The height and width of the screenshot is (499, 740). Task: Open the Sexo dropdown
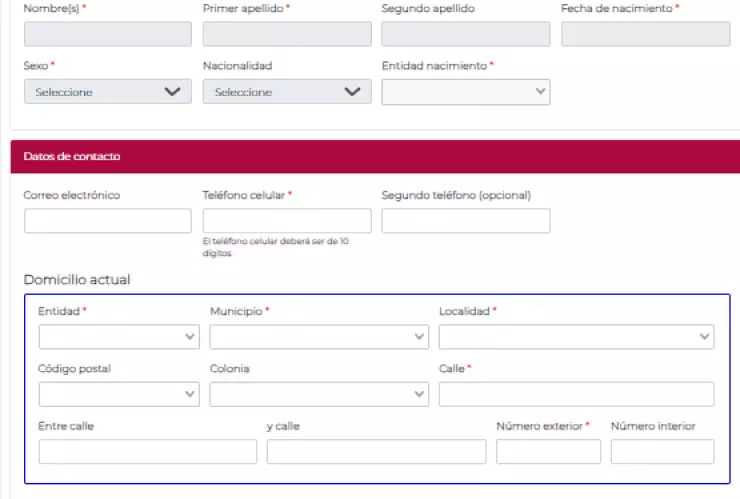(107, 92)
